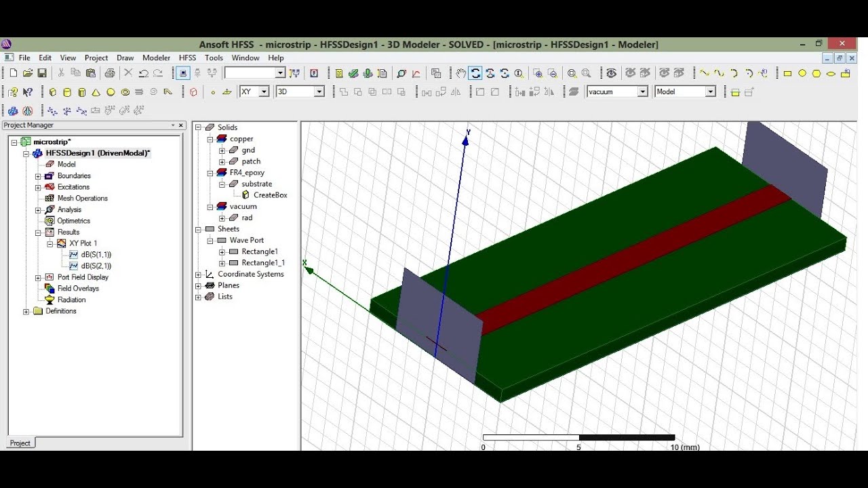Open the 3D movement mode dropdown
The image size is (868, 488).
click(x=319, y=91)
